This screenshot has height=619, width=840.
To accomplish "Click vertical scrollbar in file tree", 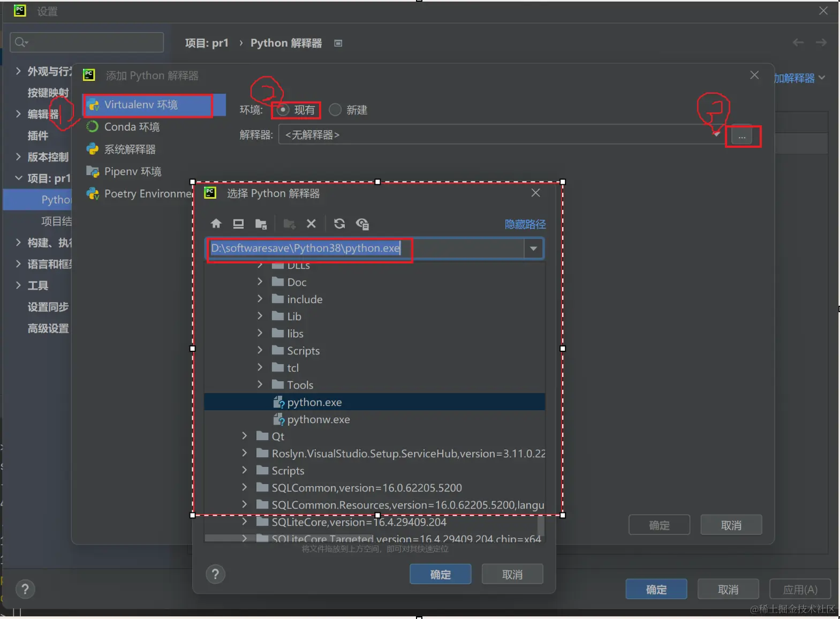I will pyautogui.click(x=541, y=526).
